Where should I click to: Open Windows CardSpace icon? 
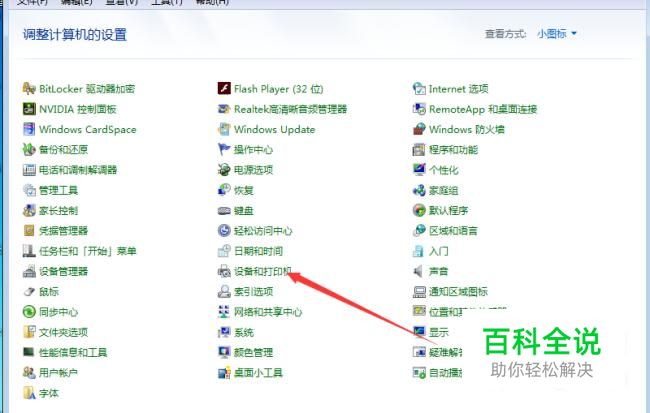click(29, 129)
